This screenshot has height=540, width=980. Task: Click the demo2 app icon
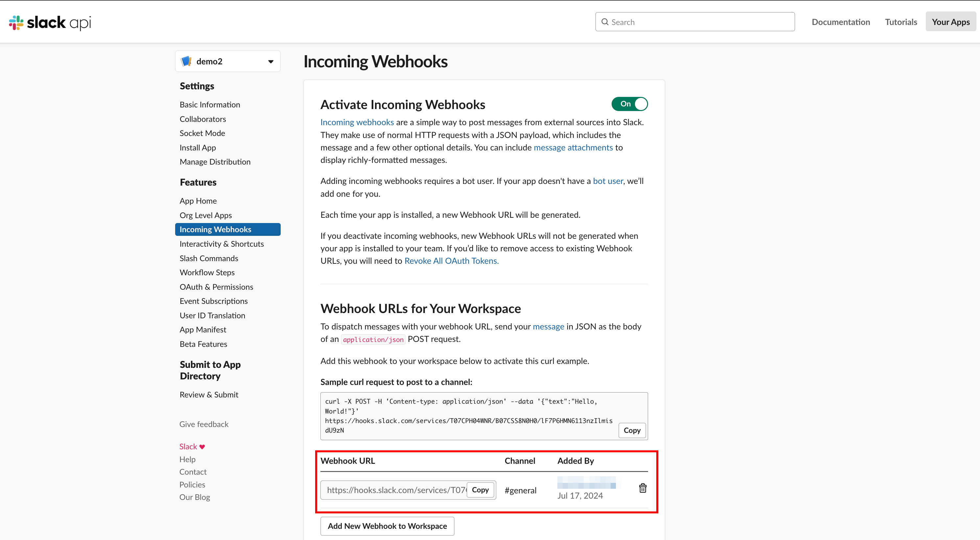click(186, 61)
